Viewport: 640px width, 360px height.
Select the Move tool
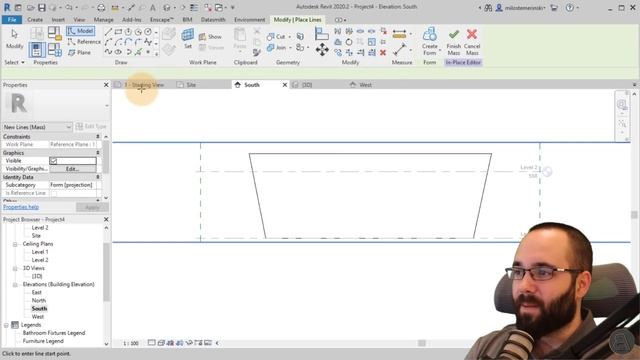(322, 50)
